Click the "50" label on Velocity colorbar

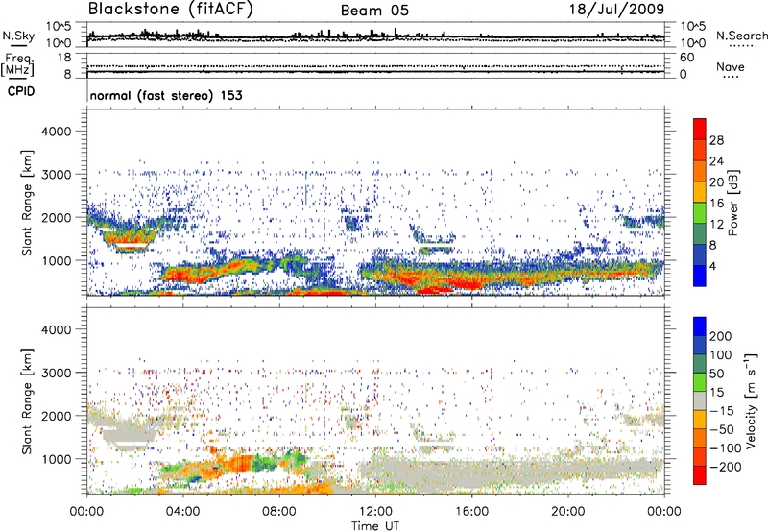coord(716,374)
